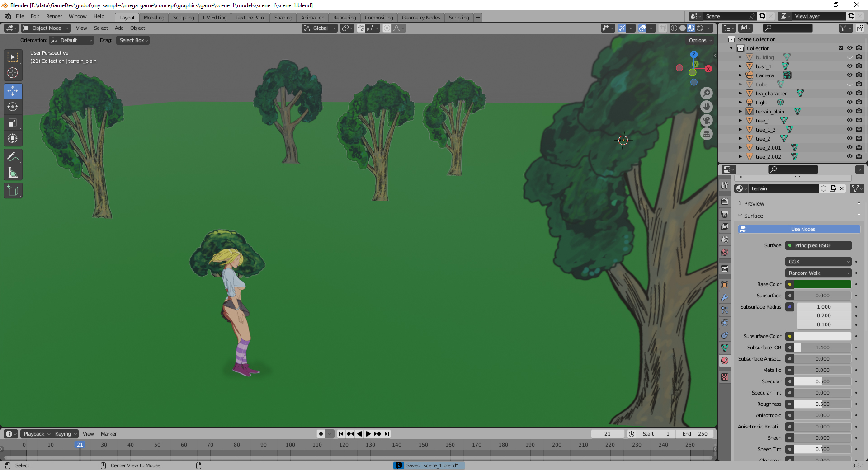868x470 pixels.
Task: Expand the tree_2.001 outliner item
Action: click(741, 147)
